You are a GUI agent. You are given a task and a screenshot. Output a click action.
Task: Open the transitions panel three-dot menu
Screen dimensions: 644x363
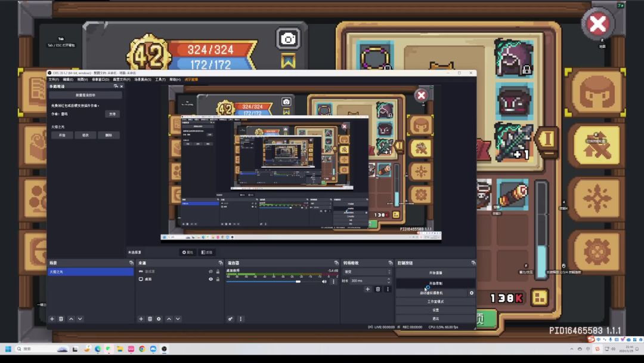pos(386,289)
